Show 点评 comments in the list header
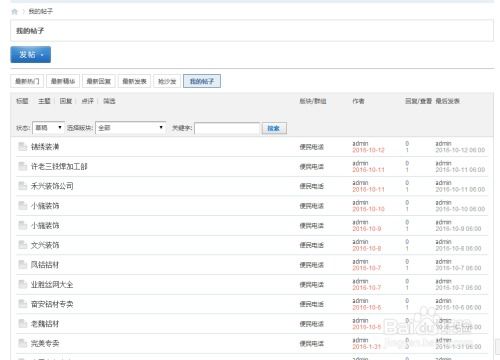The height and width of the screenshot is (360, 500). point(88,101)
